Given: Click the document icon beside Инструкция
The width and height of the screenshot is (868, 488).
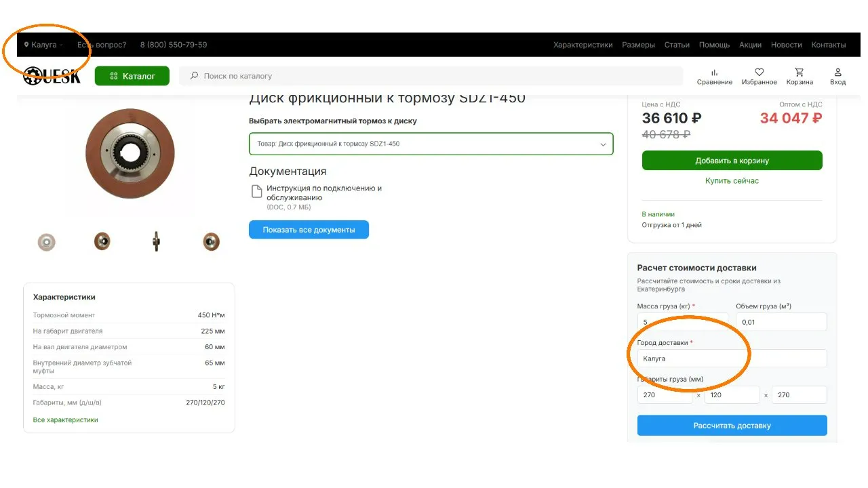Looking at the screenshot, I should click(x=257, y=191).
